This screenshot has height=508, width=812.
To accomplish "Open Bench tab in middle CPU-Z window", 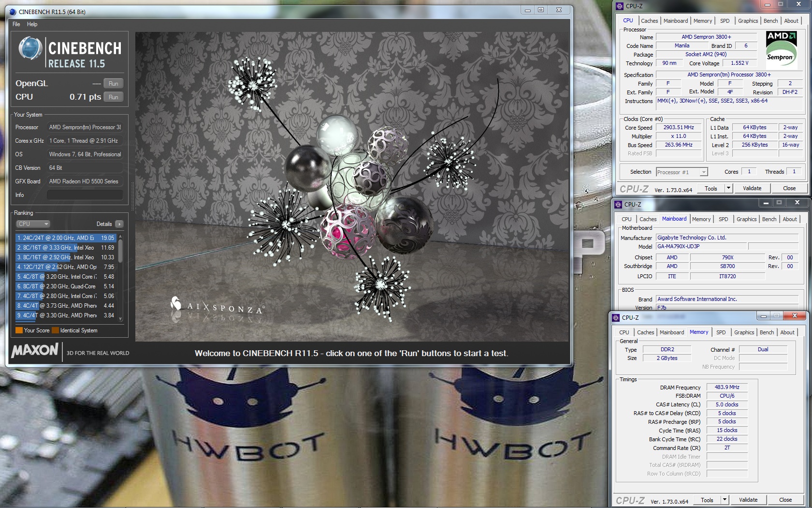I will point(769,219).
